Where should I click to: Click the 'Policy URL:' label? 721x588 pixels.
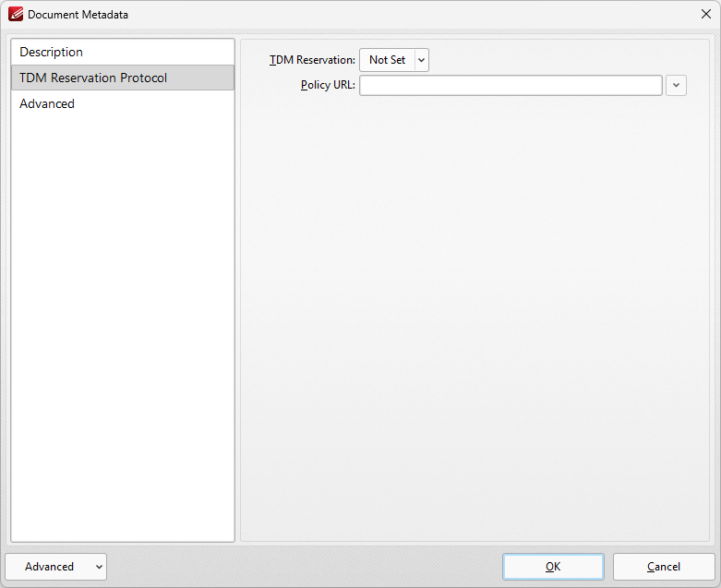[x=328, y=86]
